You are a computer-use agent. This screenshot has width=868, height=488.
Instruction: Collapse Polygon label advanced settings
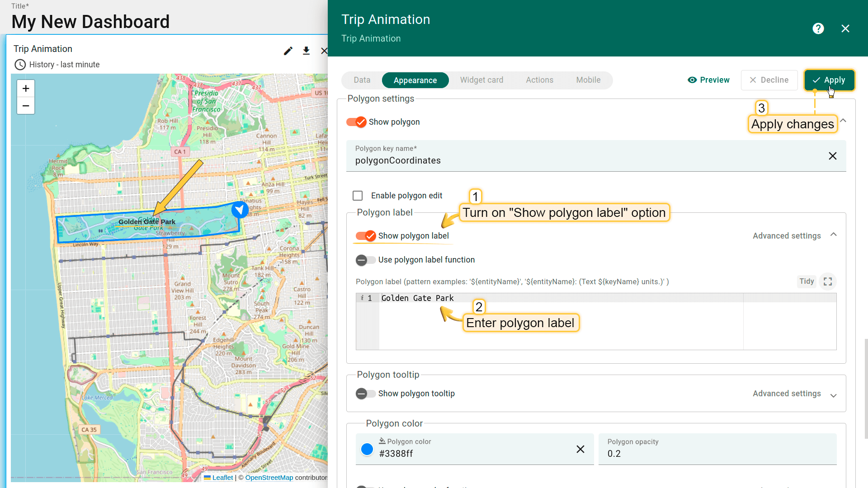point(834,235)
